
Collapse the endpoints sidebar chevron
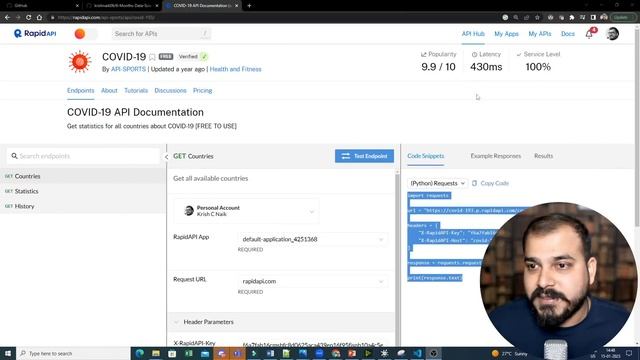coord(167,157)
